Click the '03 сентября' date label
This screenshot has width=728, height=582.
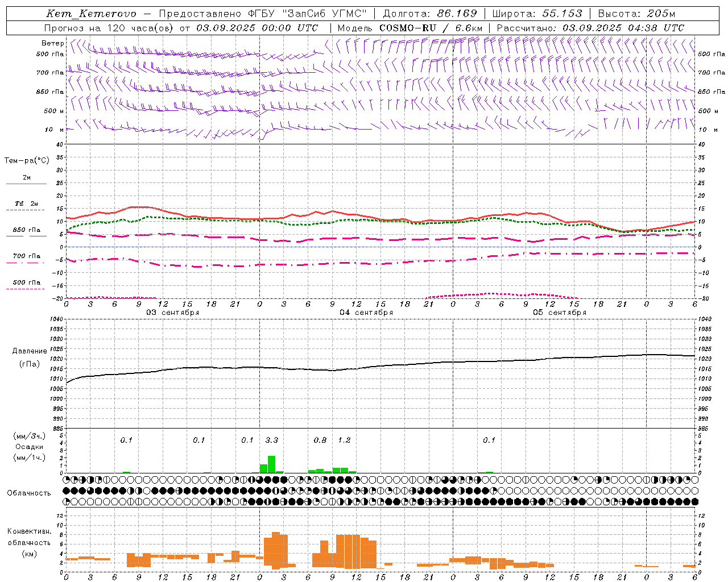173,313
